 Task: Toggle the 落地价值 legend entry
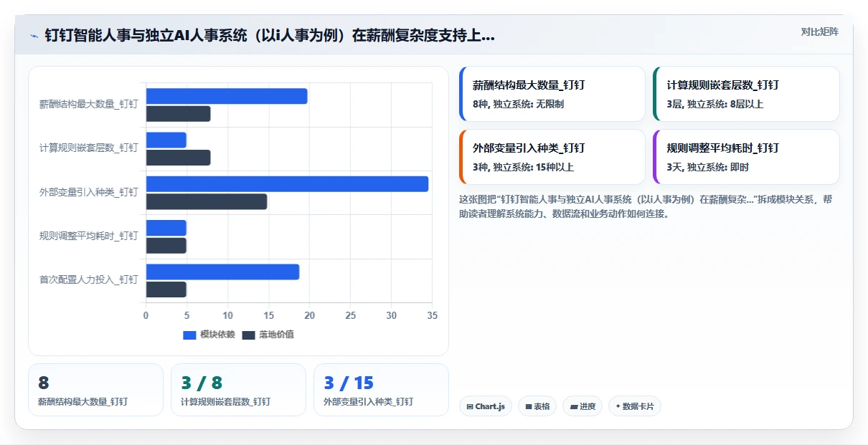[268, 335]
